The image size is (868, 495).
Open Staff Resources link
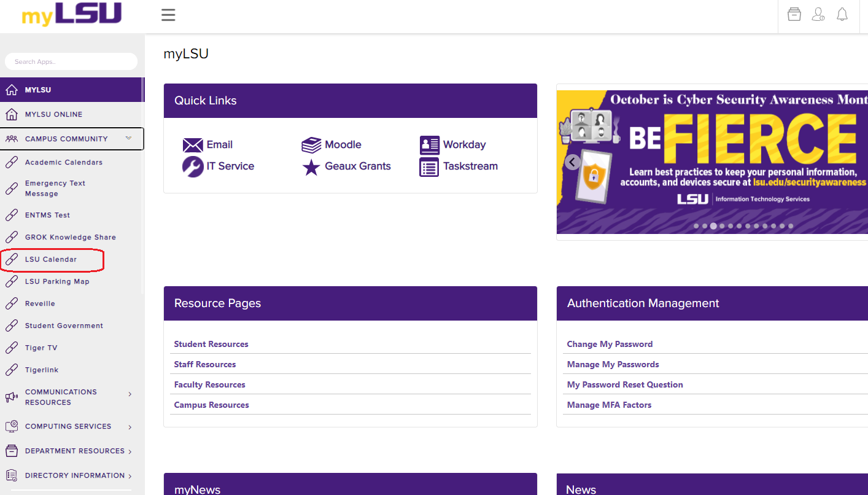[205, 364]
